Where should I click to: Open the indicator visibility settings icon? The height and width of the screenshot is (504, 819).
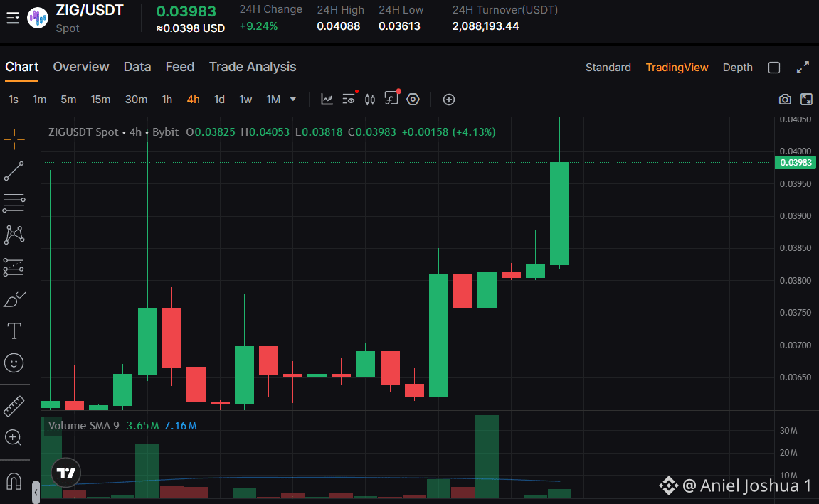click(x=349, y=99)
